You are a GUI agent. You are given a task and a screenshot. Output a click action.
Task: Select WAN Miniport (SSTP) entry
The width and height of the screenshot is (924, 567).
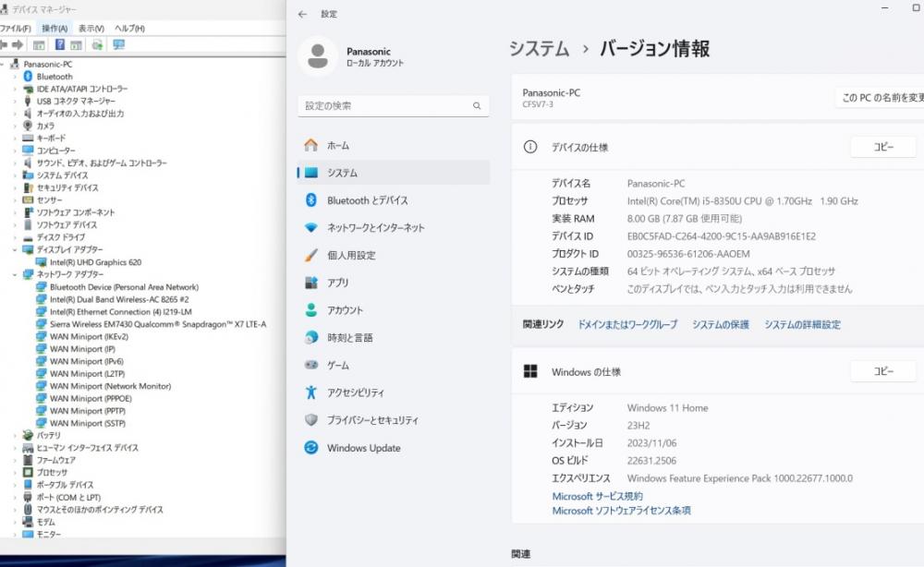tap(87, 423)
